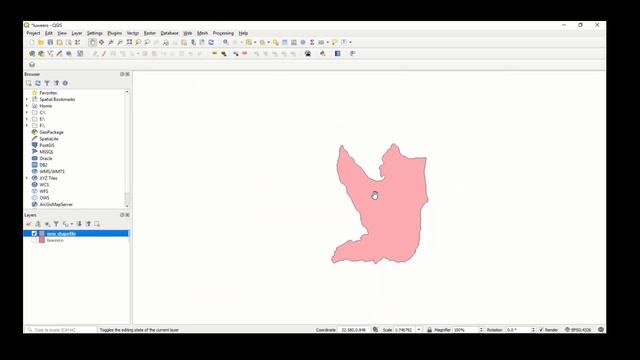Click the Zoom Full extent icon

(x=129, y=42)
